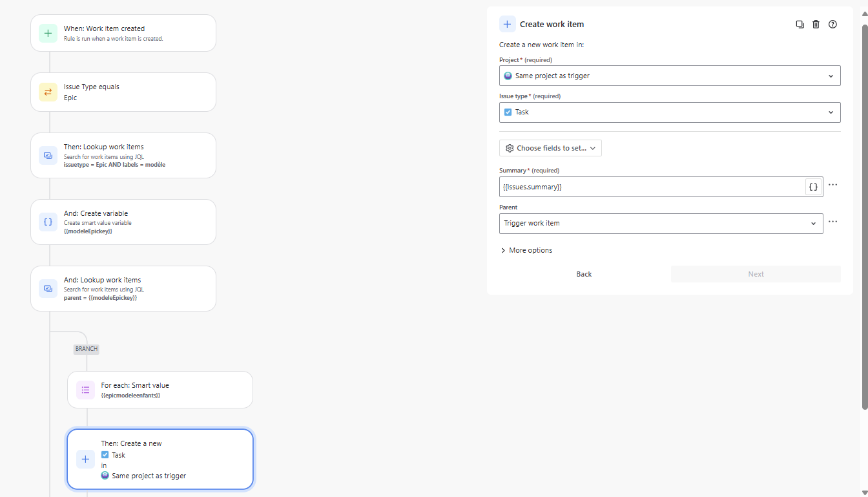Screen dimensions: 868x497
Task: Open the more menu next to Summary field
Action: 832,185
